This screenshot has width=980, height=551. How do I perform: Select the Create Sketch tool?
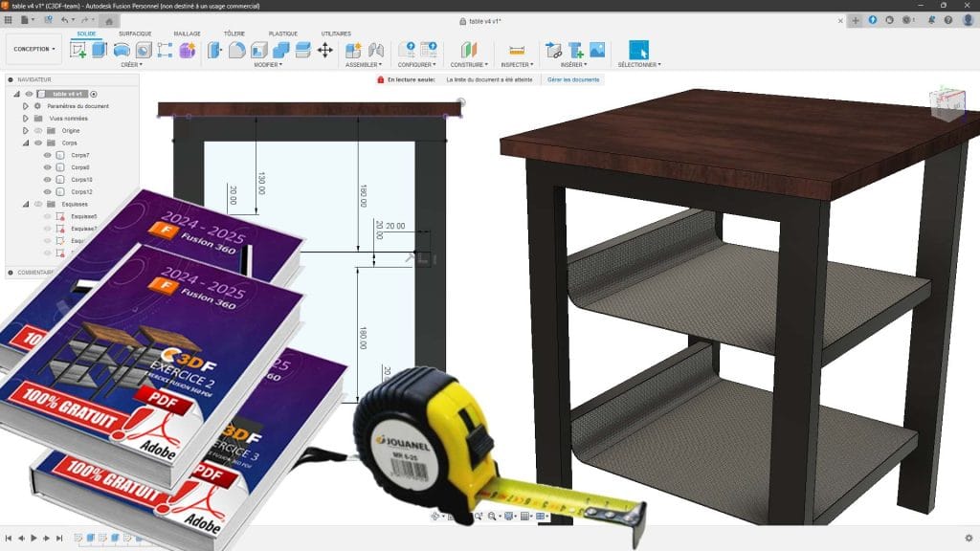pyautogui.click(x=78, y=50)
